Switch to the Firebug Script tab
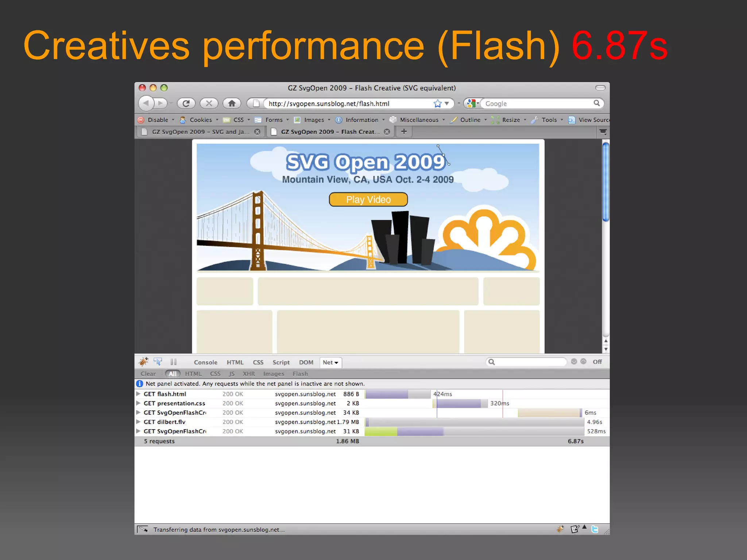Screen dimensions: 747x560 pos(281,362)
